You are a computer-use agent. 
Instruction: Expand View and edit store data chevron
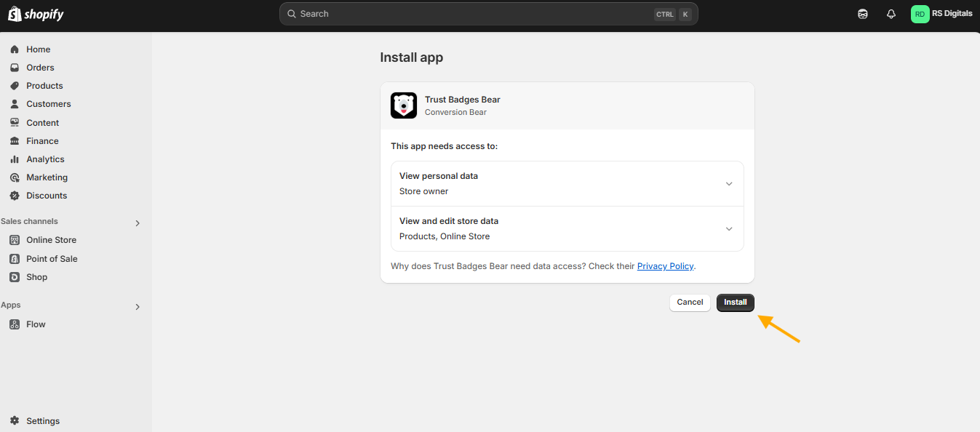[729, 229]
